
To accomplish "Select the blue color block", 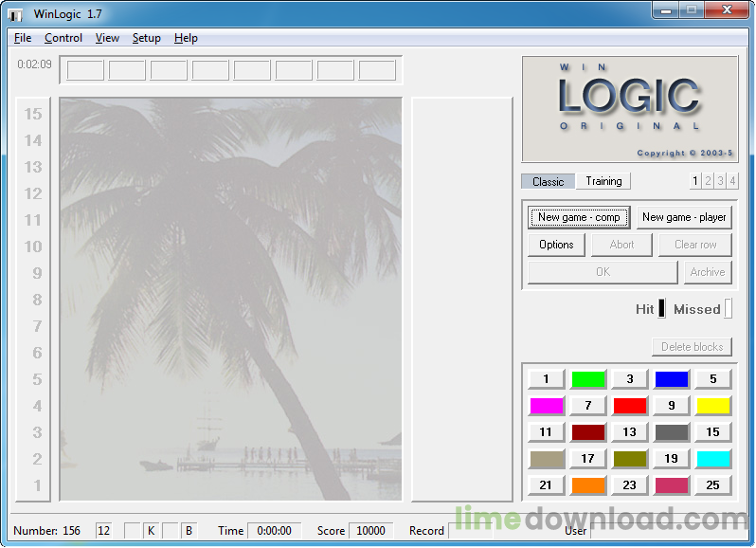I will click(x=671, y=379).
